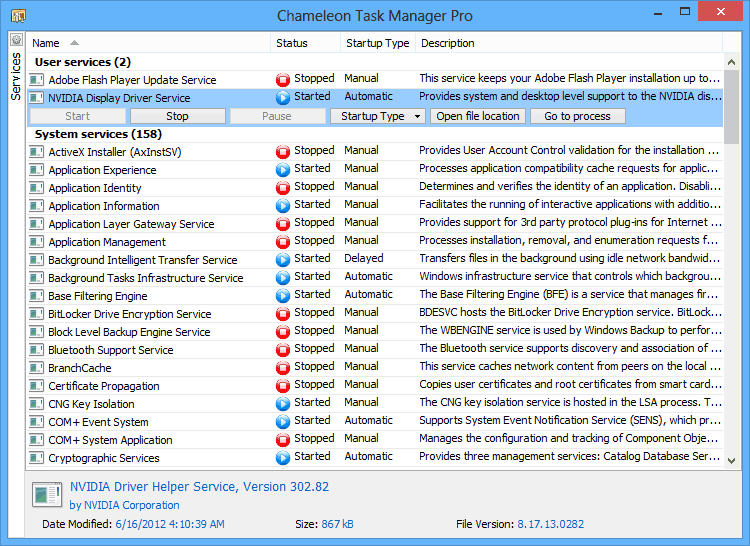The width and height of the screenshot is (750, 546).
Task: Click the Status column header
Action: pyautogui.click(x=292, y=43)
